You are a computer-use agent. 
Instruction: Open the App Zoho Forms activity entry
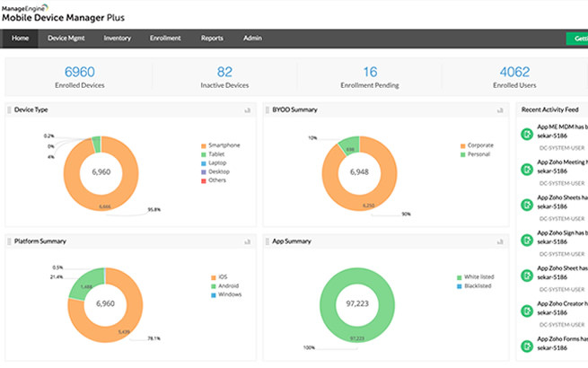point(562,343)
